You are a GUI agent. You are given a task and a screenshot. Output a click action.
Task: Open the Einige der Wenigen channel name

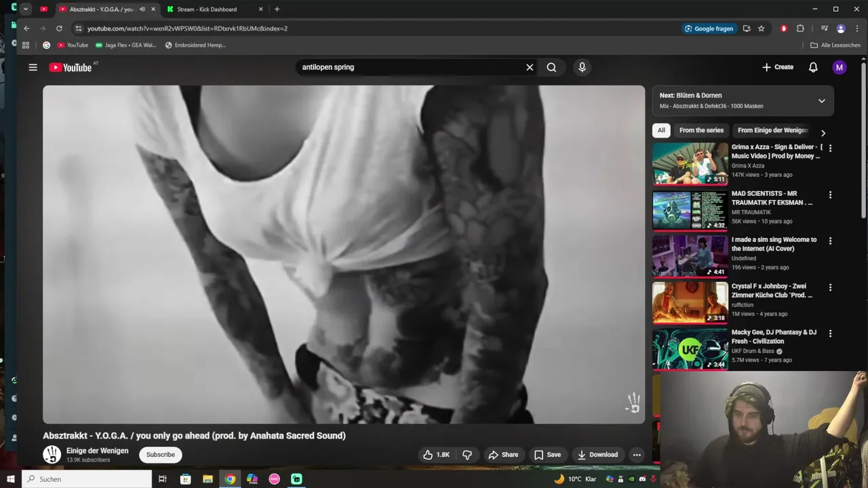tap(97, 451)
